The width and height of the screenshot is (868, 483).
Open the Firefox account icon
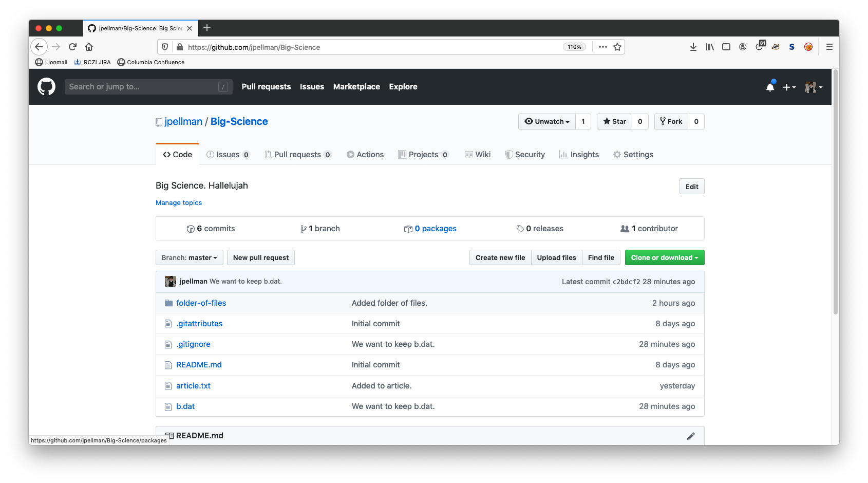pos(743,47)
